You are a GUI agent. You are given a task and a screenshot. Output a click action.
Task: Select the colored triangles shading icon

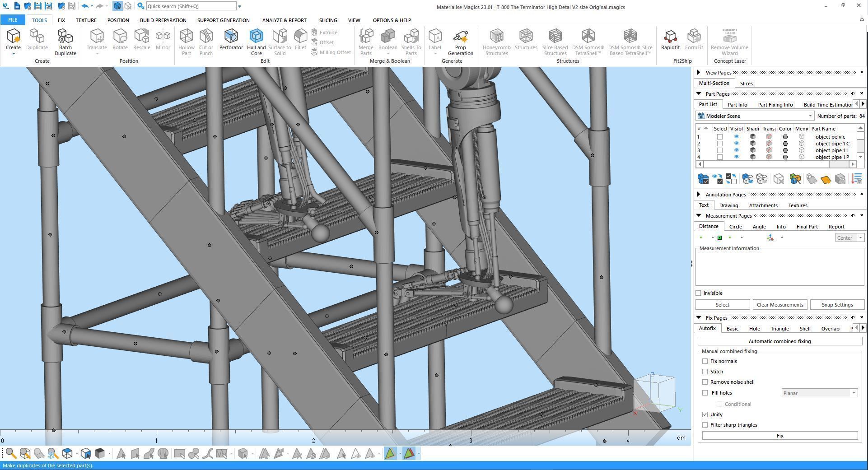coord(409,453)
